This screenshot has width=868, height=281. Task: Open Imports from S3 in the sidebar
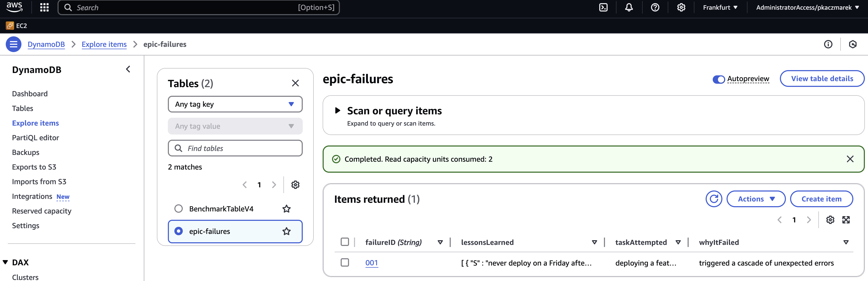point(39,182)
